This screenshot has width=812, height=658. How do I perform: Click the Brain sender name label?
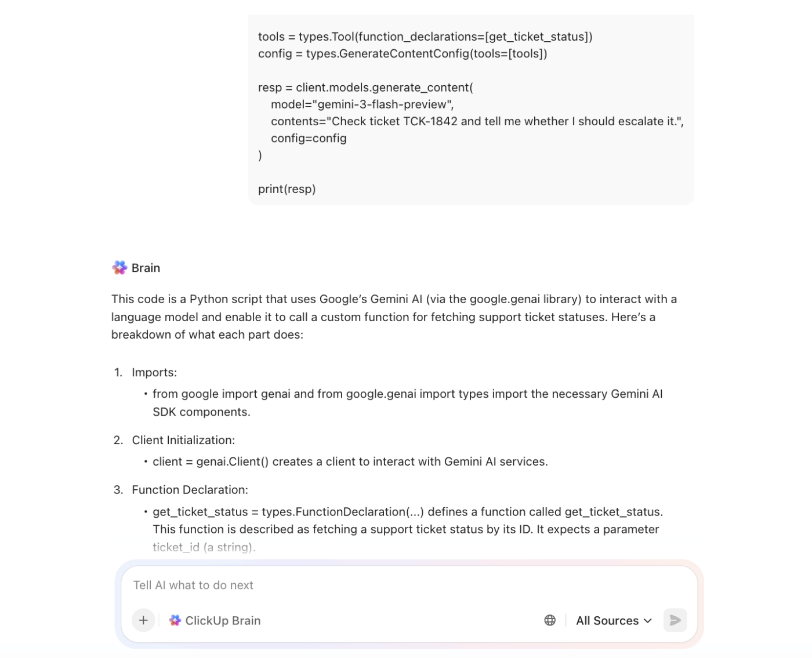pyautogui.click(x=146, y=268)
